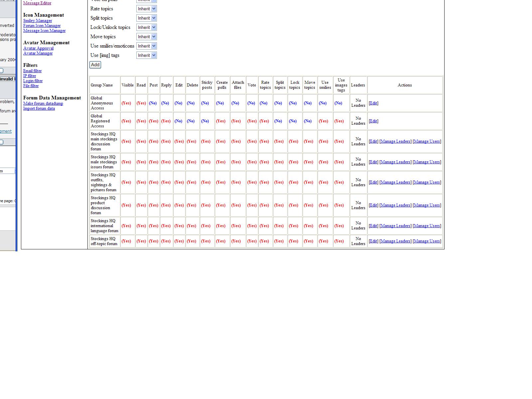Image resolution: width=532 pixels, height=399 pixels.
Task: Manage Leaders for outfits, sightings & pictures forum
Action: [x=395, y=182]
